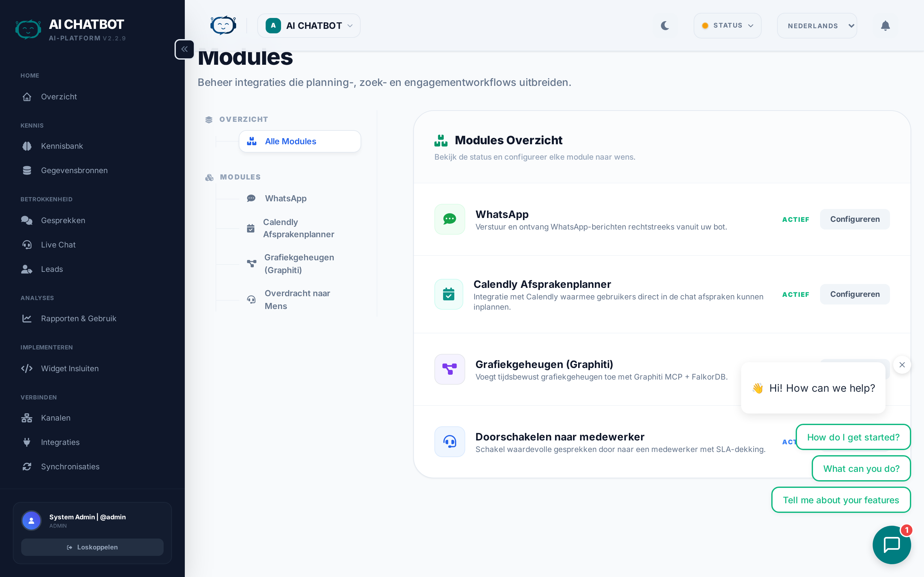924x577 pixels.
Task: Open Kennisbank from the sidebar
Action: click(62, 146)
